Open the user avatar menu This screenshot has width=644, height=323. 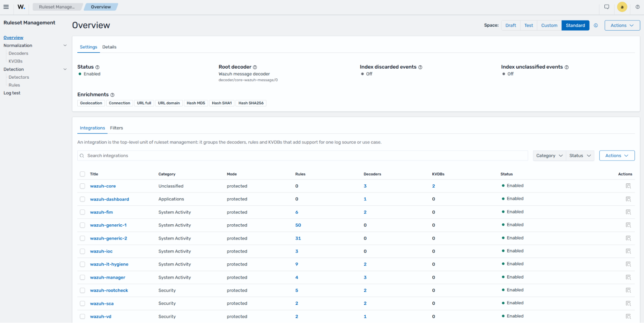pos(622,7)
